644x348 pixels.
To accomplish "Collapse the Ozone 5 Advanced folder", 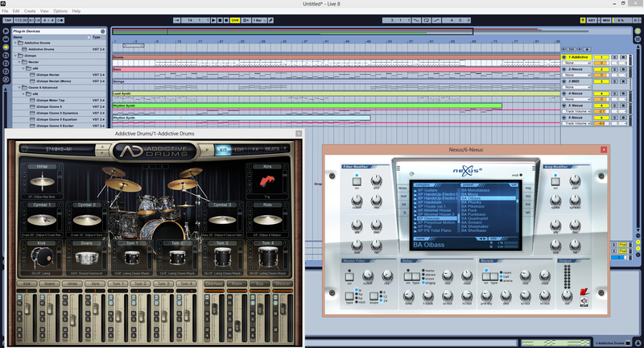I will tap(18, 87).
